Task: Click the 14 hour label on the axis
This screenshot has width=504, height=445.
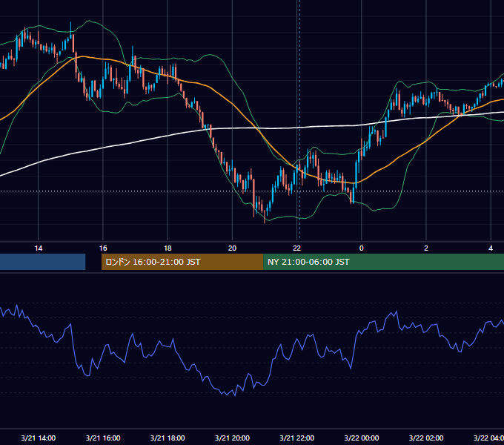Action: pyautogui.click(x=39, y=248)
